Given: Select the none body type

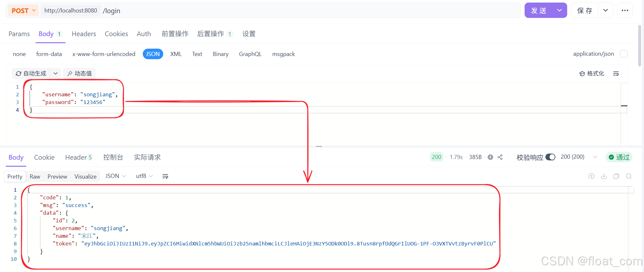Looking at the screenshot, I should click(19, 54).
